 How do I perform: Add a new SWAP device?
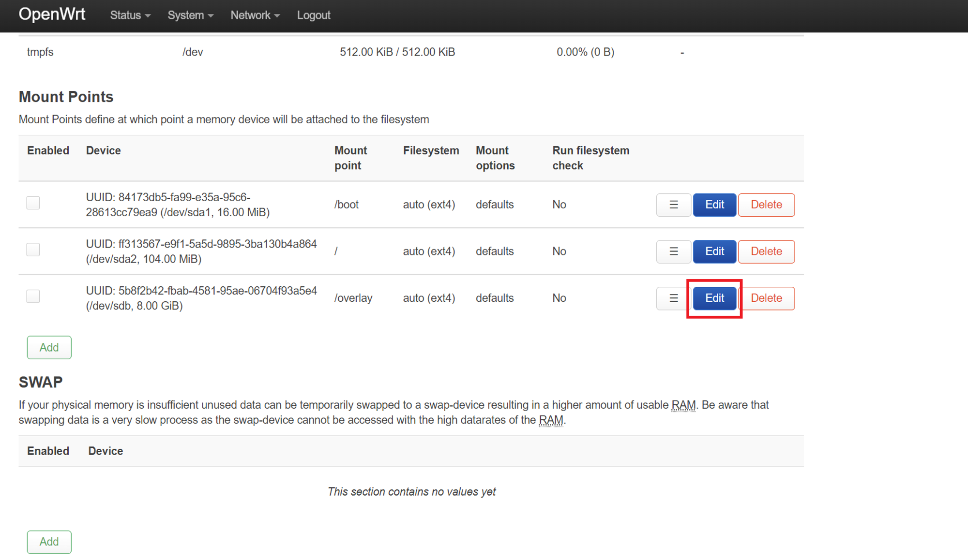[x=49, y=542]
